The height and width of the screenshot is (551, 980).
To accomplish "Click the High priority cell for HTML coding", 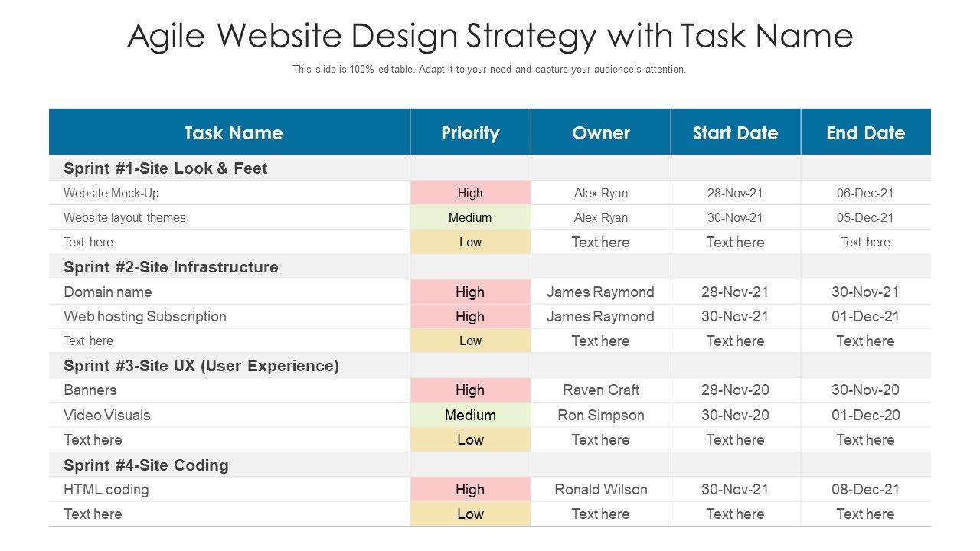I will (470, 489).
